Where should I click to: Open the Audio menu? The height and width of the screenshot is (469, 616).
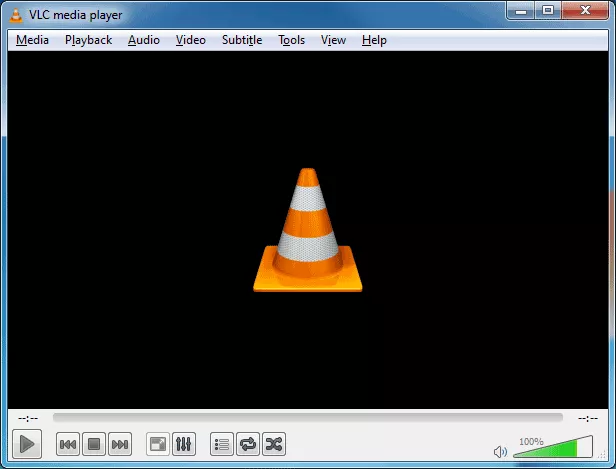point(144,40)
